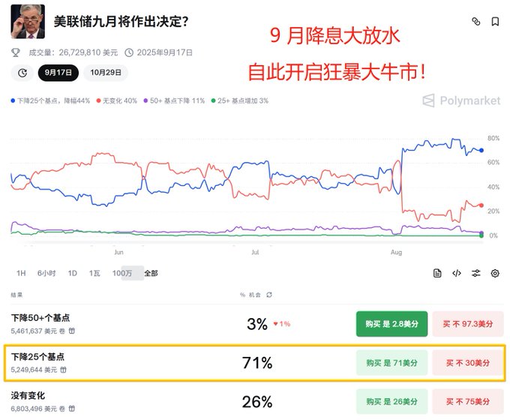Click the gift icon under 下降50+个基点
The width and height of the screenshot is (510, 420).
tap(72, 330)
